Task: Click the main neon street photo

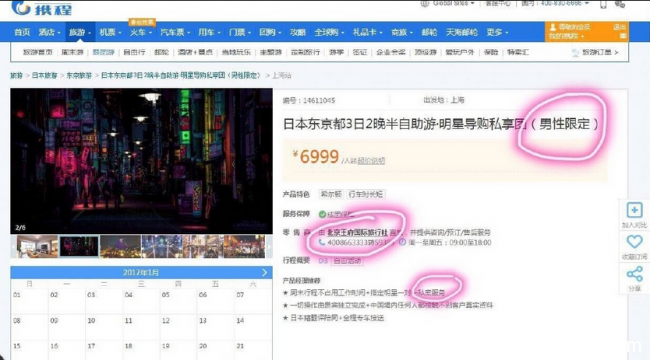Action: click(141, 161)
